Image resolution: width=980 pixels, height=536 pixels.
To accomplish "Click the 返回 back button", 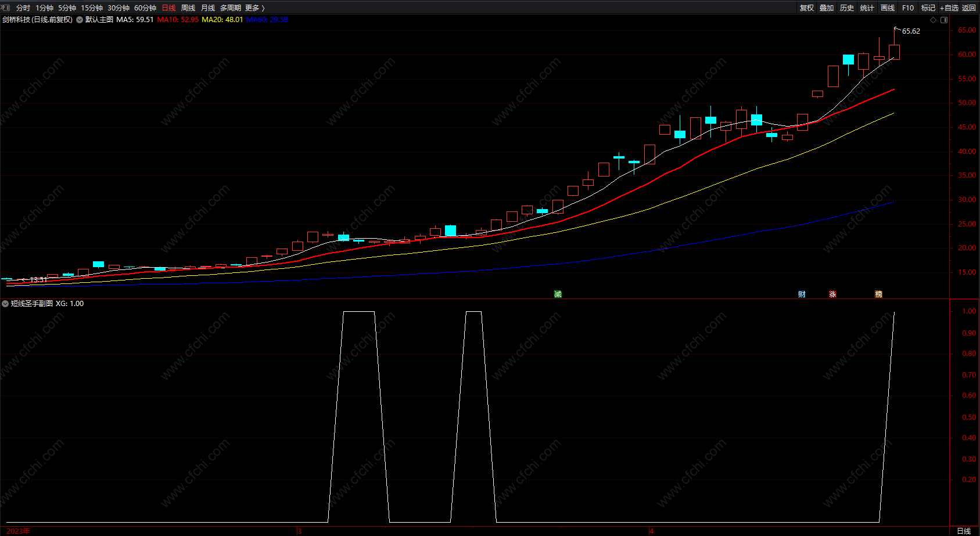I will (x=969, y=8).
